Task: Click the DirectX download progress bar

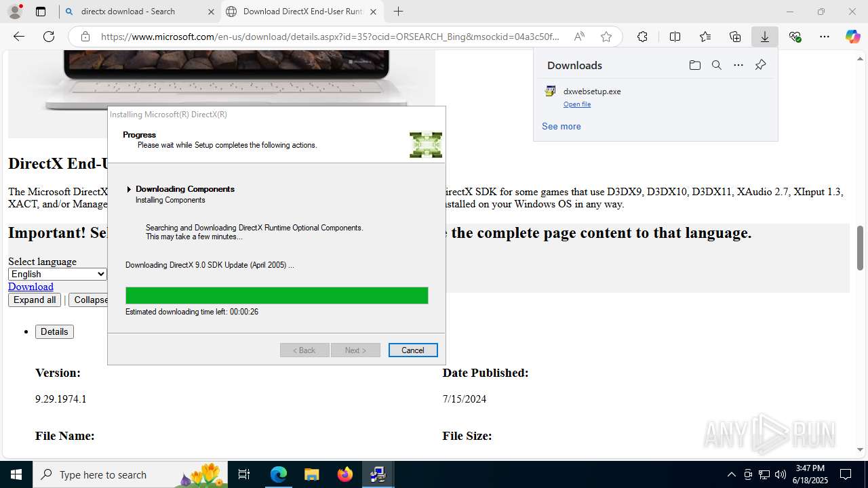Action: [x=277, y=296]
